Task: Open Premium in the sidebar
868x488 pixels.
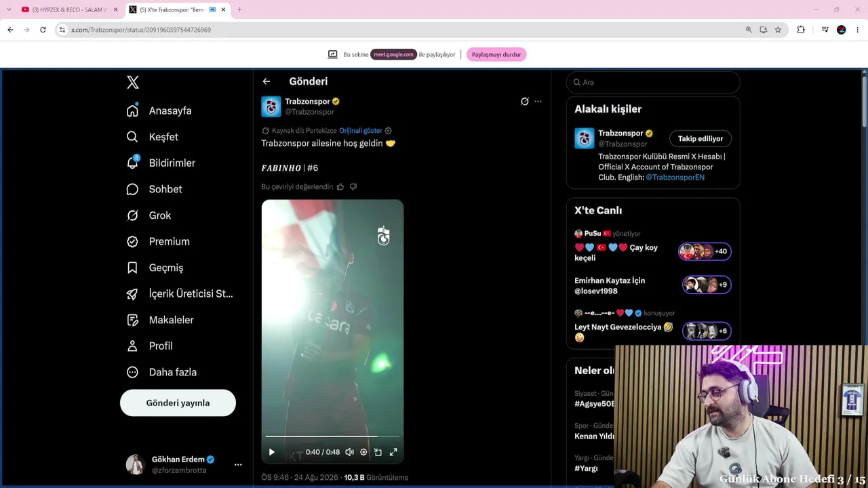Action: point(159,241)
